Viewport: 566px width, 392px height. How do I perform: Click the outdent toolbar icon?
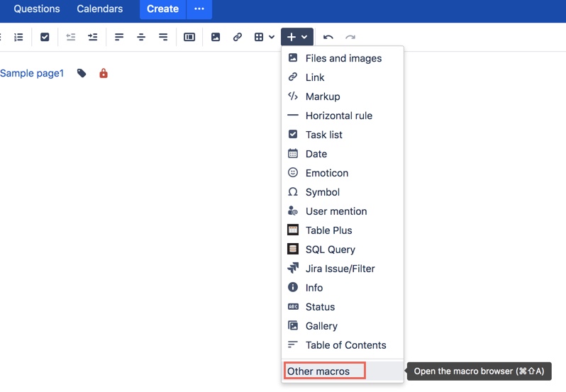(71, 37)
